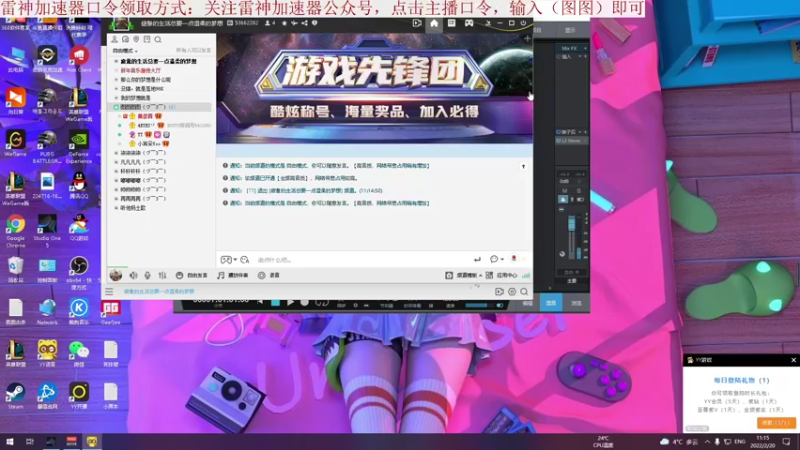Screen dimensions: 800x450
Task: Launch Riot Client desktop shortcut
Action: pos(79,59)
